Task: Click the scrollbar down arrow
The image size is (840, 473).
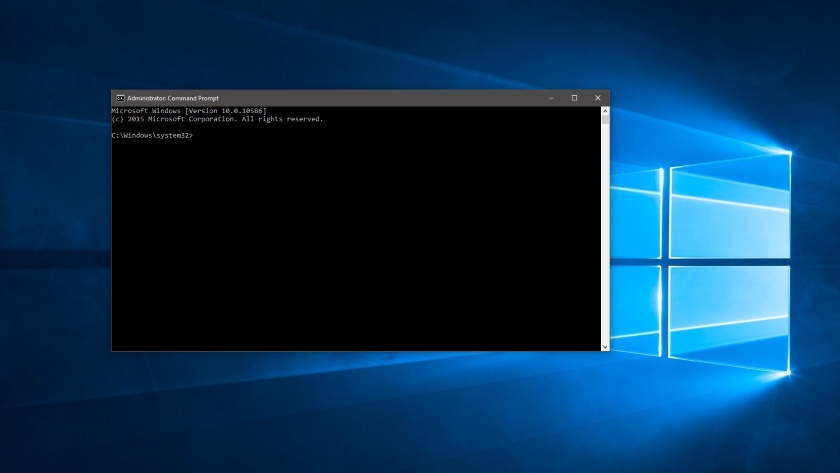Action: (604, 346)
